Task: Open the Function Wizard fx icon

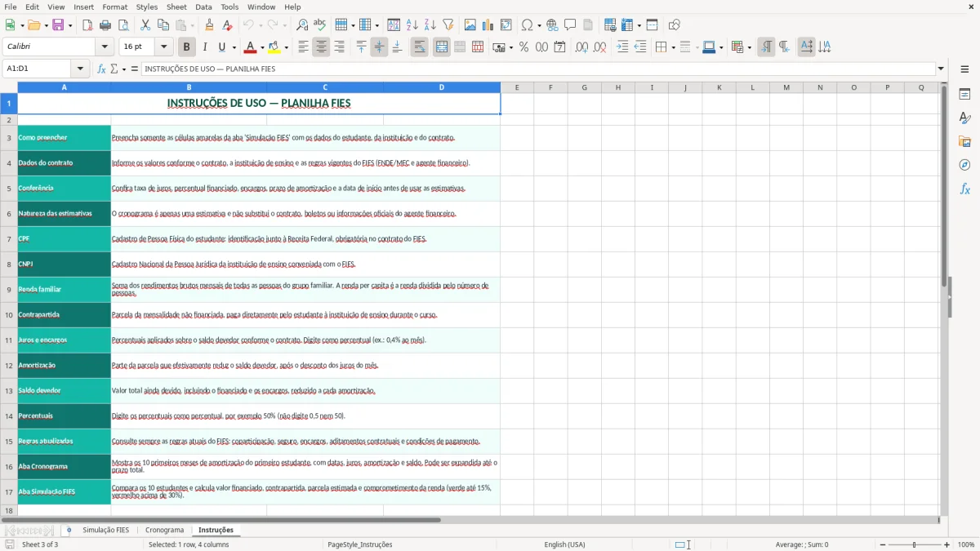Action: click(102, 69)
